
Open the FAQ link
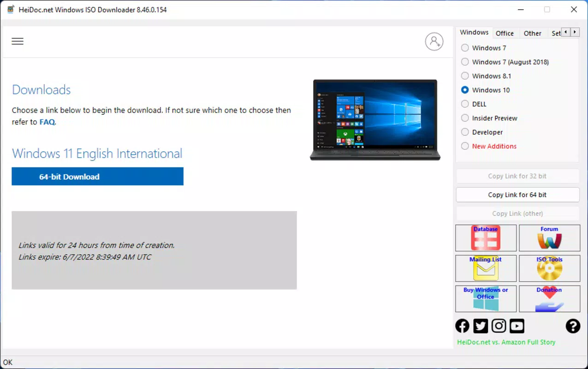pyautogui.click(x=47, y=122)
